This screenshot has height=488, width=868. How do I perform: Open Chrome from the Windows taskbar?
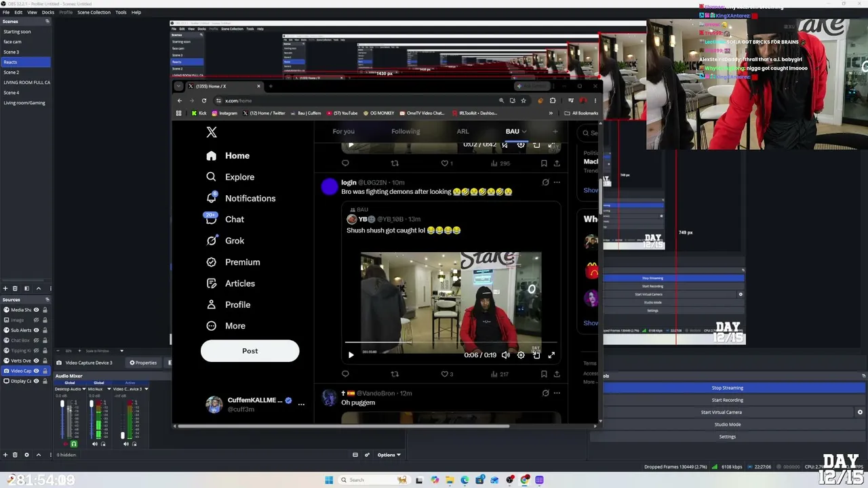525,480
